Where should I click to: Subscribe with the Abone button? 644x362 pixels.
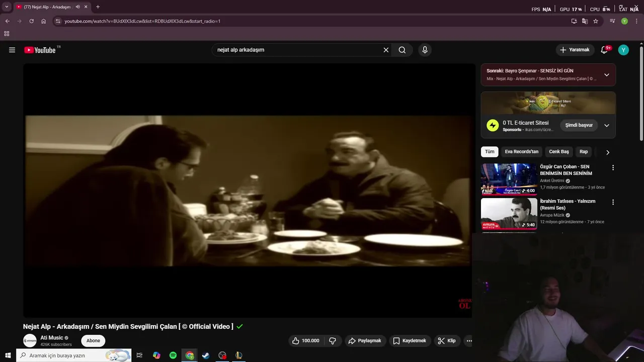(93, 340)
